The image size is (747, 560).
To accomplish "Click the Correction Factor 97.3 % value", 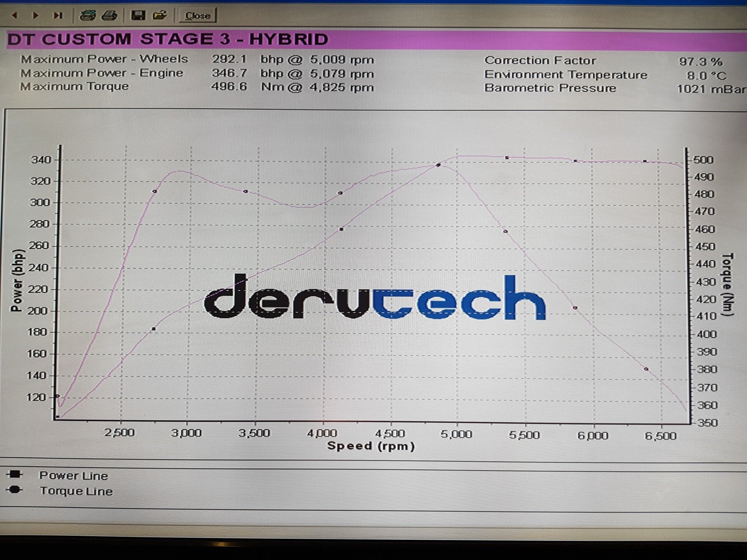I will click(700, 61).
